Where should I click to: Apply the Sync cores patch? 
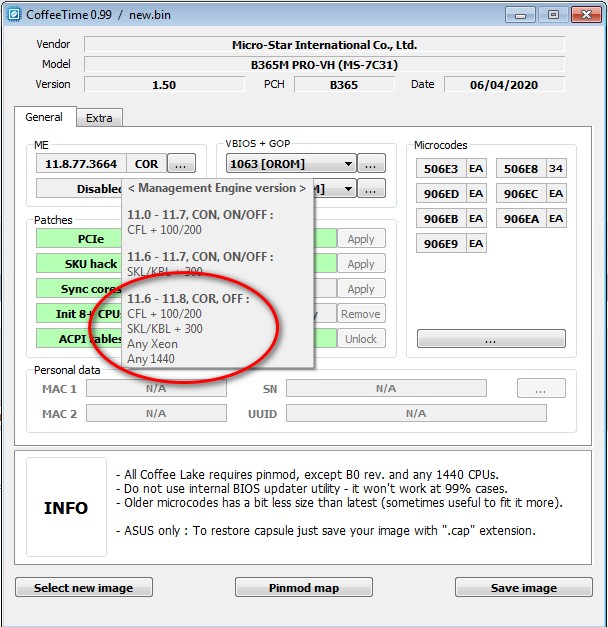361,289
